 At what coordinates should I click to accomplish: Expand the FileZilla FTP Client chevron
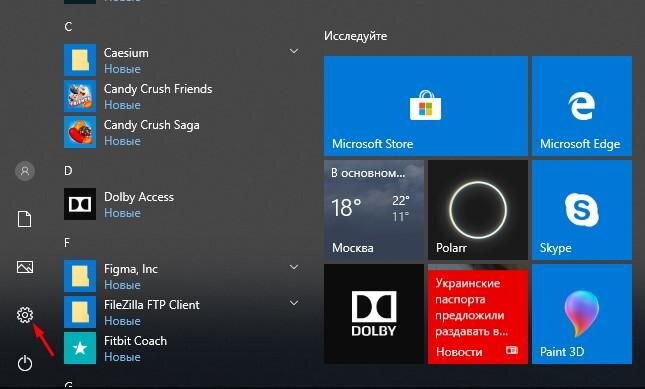tap(294, 303)
